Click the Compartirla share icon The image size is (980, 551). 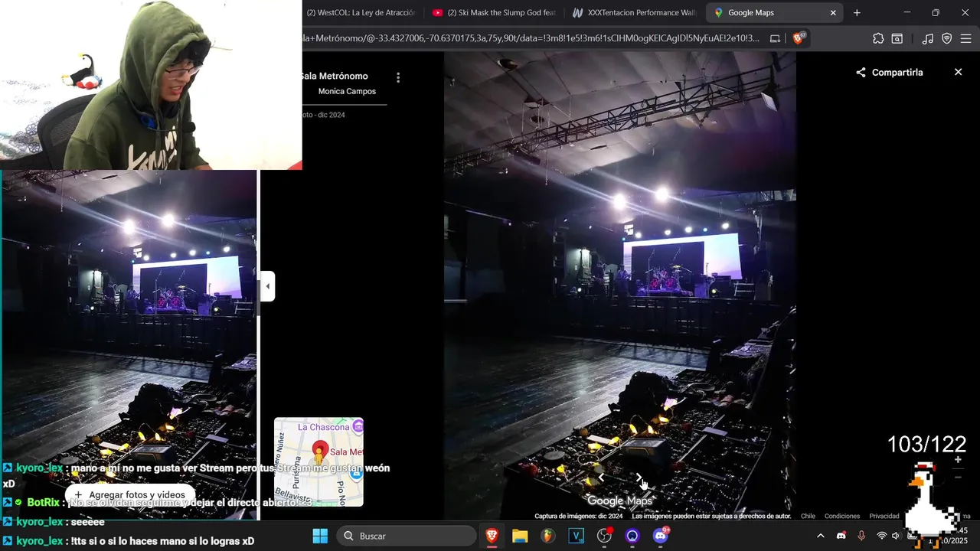(861, 72)
